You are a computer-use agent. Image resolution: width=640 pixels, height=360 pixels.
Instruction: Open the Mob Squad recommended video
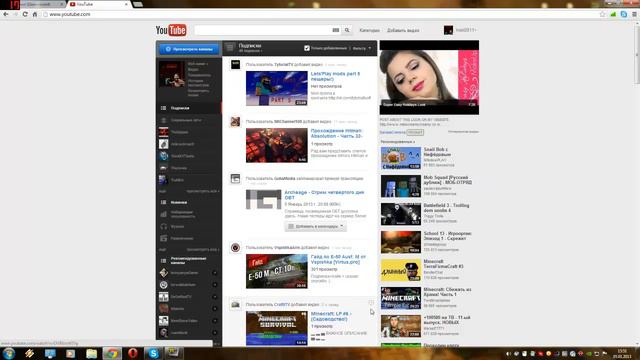click(401, 186)
